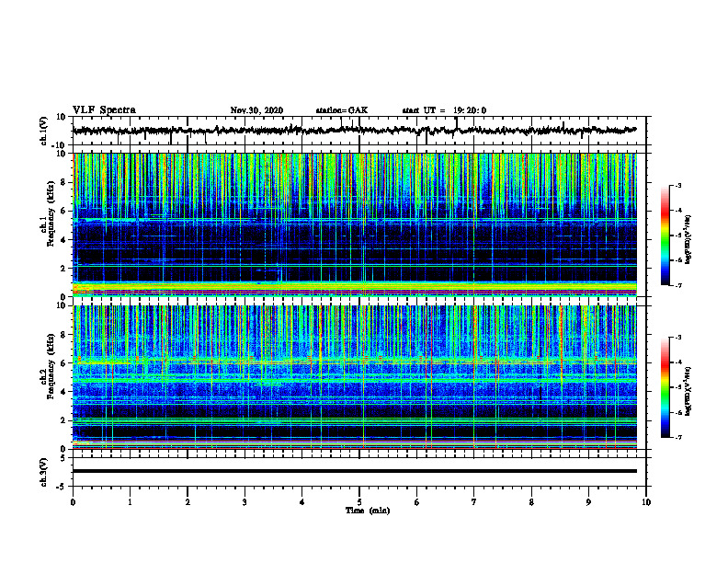Click the "5" tick on the ch.3(V) axis
728x563 pixels.
tap(63, 458)
